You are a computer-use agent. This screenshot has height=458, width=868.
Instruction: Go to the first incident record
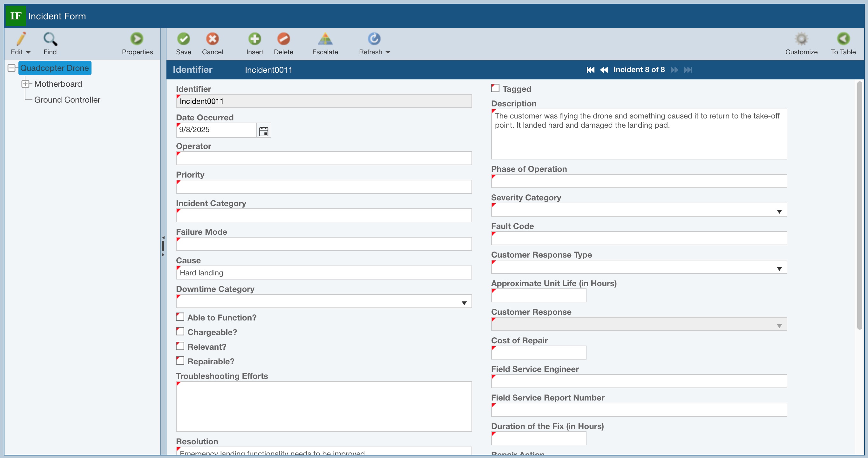point(590,70)
